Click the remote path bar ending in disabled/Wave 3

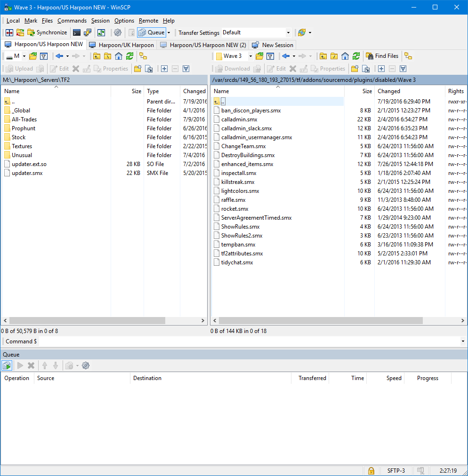coord(339,80)
